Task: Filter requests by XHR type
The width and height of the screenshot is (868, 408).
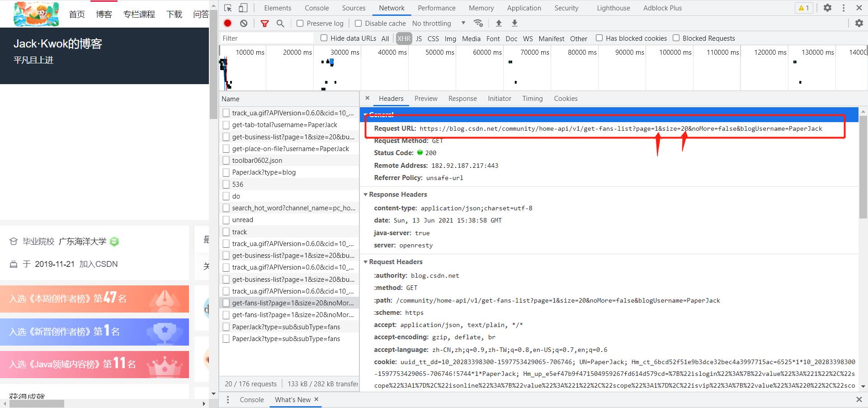Action: 404,38
